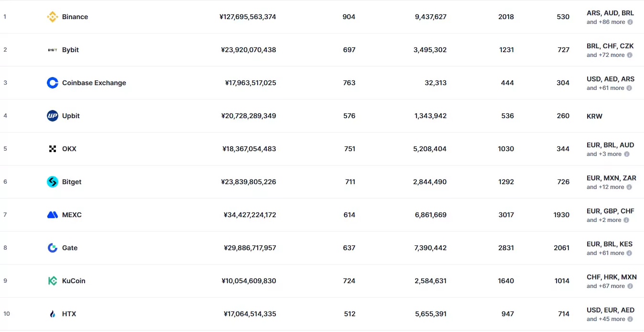Viewport: 644px width, 332px height.
Task: Click the Bybit logo icon
Action: click(x=53, y=50)
